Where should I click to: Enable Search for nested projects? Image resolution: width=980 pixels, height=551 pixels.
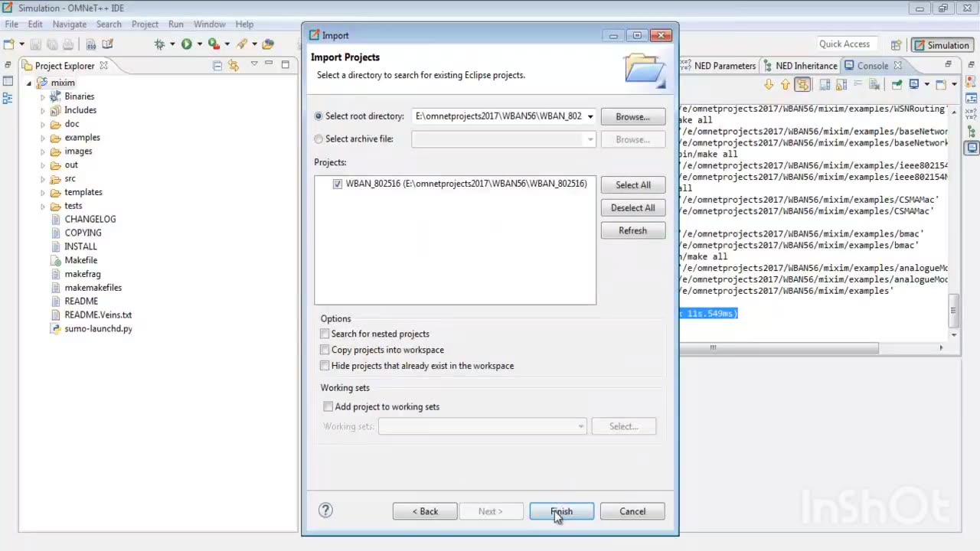click(x=325, y=334)
